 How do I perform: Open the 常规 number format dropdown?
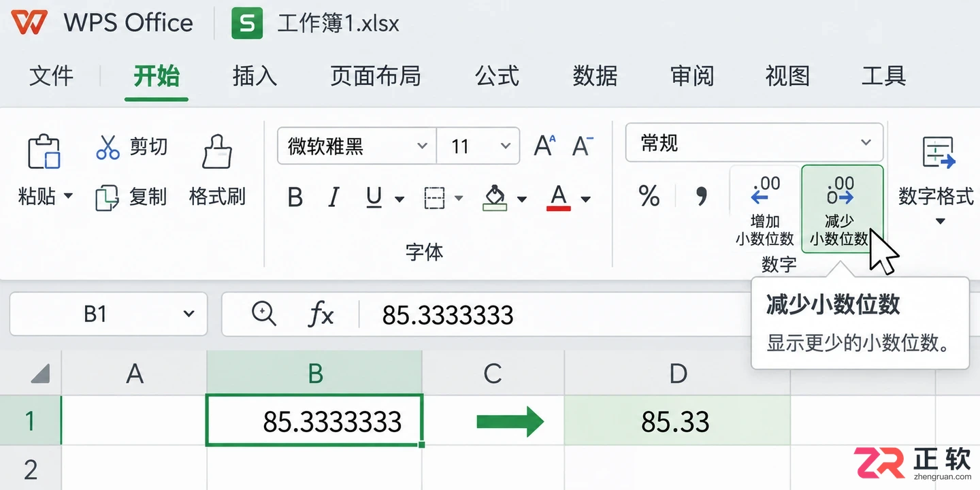[x=754, y=143]
